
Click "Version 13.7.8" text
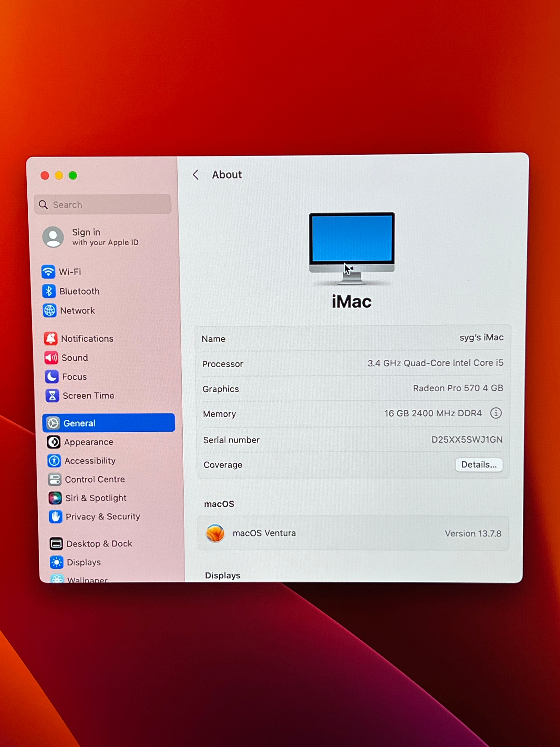coord(473,533)
